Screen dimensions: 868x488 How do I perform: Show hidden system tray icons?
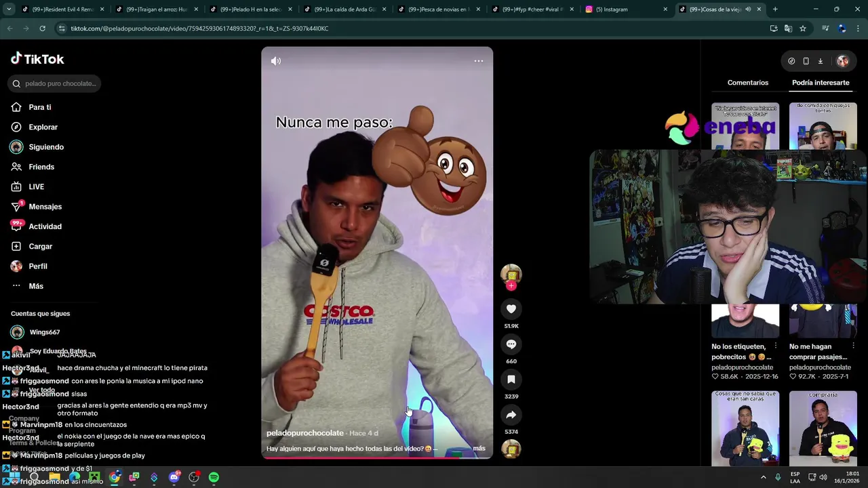(x=763, y=477)
